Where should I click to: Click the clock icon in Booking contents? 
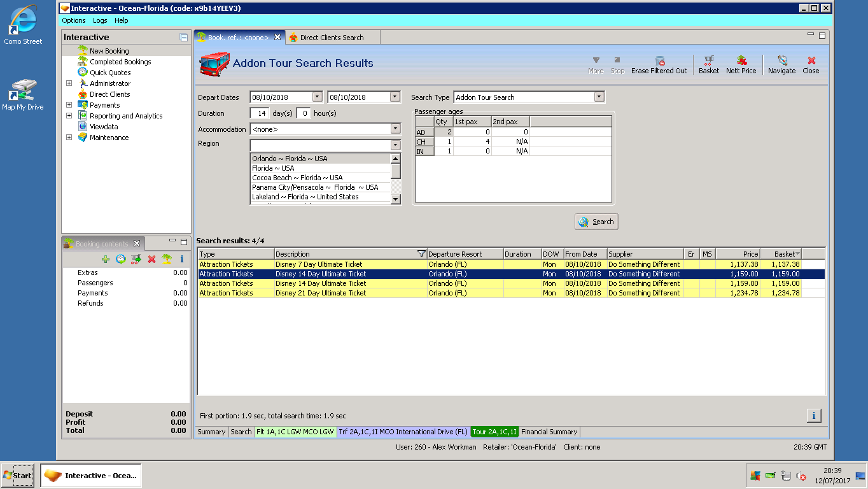coord(120,259)
